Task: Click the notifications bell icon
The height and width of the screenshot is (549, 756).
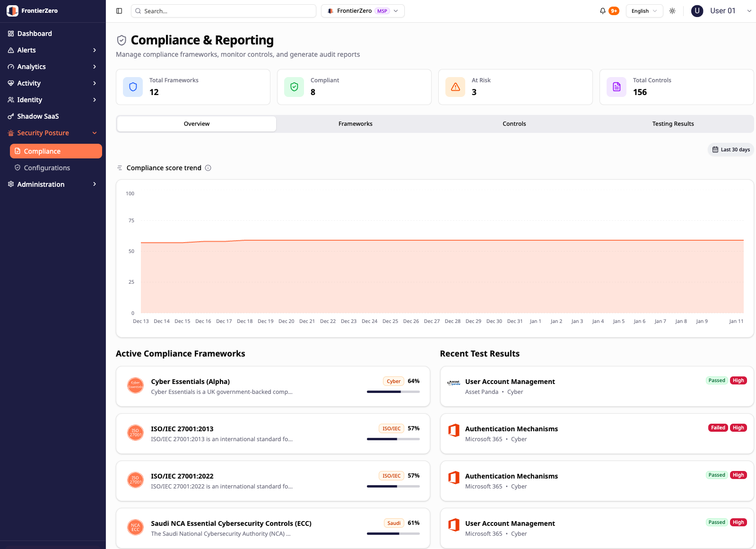Action: click(603, 11)
